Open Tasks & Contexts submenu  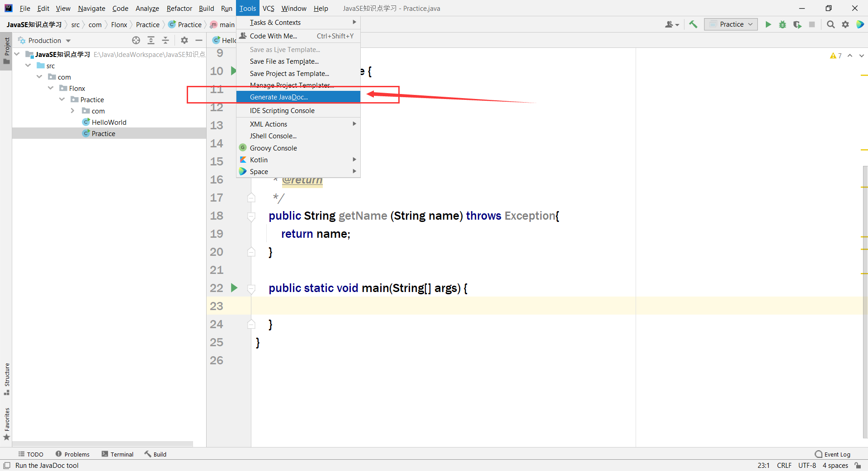(x=298, y=23)
